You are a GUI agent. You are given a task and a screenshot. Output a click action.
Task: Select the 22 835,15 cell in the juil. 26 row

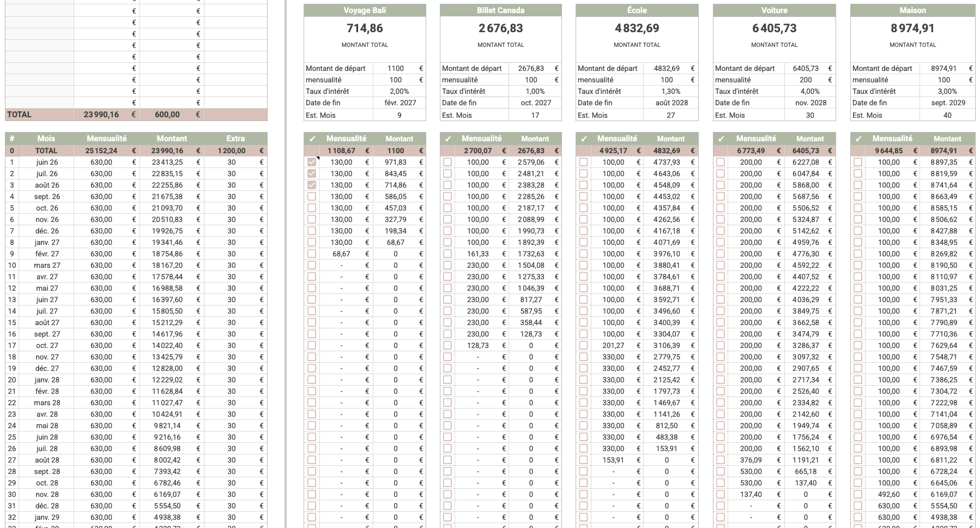click(167, 173)
